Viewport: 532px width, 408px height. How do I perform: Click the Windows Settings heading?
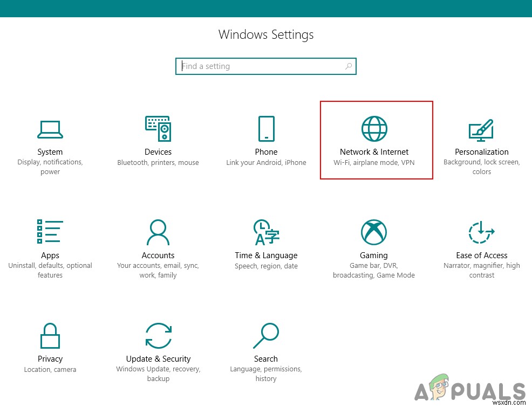(266, 34)
